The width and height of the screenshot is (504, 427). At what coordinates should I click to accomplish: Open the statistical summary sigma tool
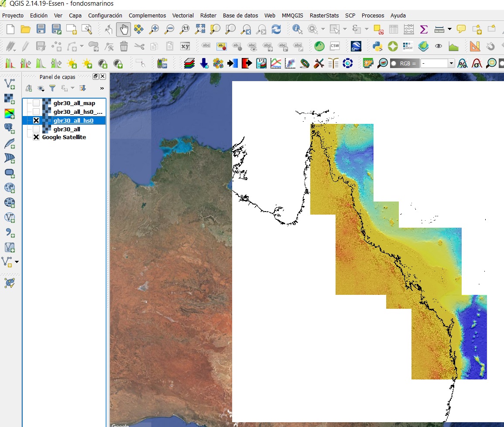coord(423,29)
